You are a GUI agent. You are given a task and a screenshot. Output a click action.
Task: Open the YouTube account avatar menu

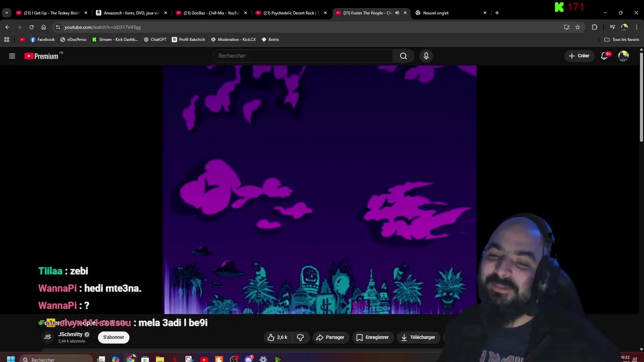coord(623,56)
